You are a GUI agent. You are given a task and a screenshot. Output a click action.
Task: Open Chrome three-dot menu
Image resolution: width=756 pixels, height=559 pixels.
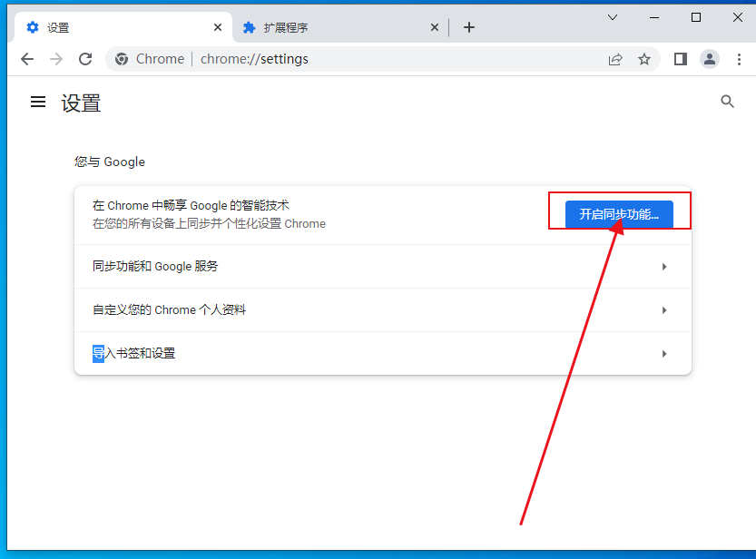point(739,59)
